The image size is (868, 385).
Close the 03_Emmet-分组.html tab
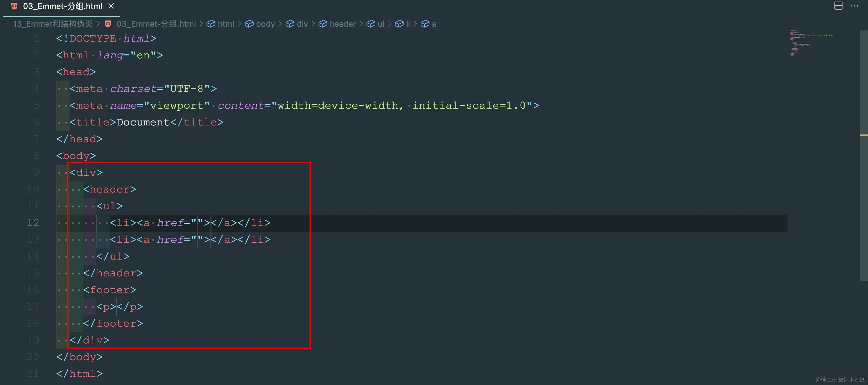[x=111, y=6]
